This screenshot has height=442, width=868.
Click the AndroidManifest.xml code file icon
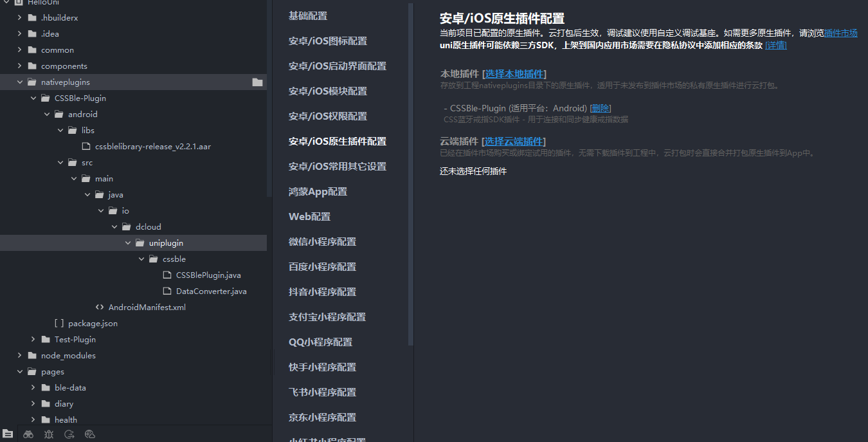(100, 308)
